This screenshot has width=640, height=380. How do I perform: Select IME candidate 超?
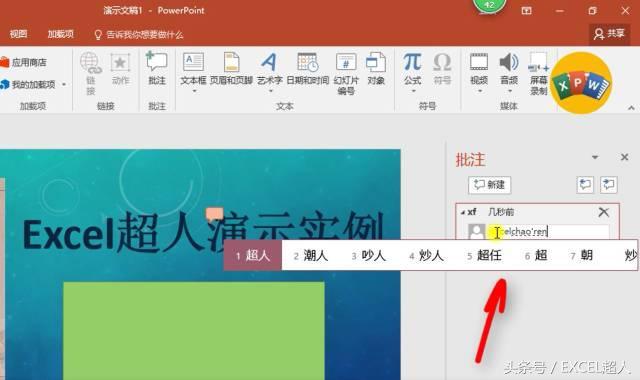point(536,256)
